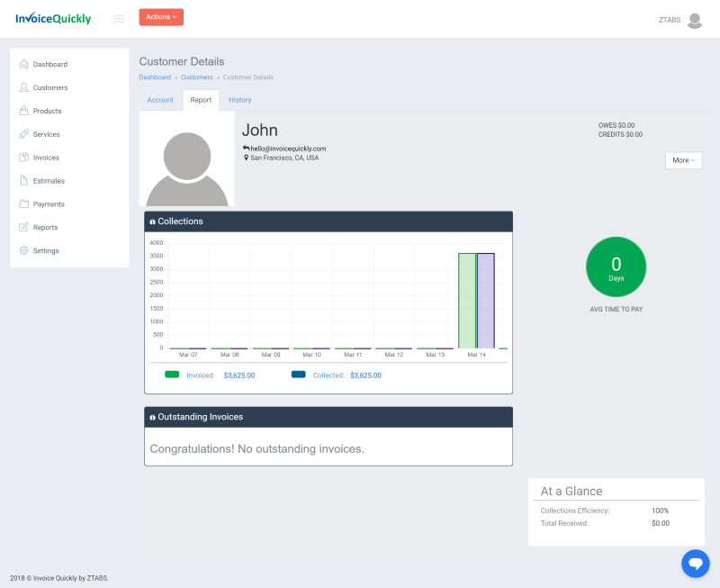The height and width of the screenshot is (588, 720).
Task: Toggle the green Invoiced legend swatch
Action: pyautogui.click(x=172, y=375)
